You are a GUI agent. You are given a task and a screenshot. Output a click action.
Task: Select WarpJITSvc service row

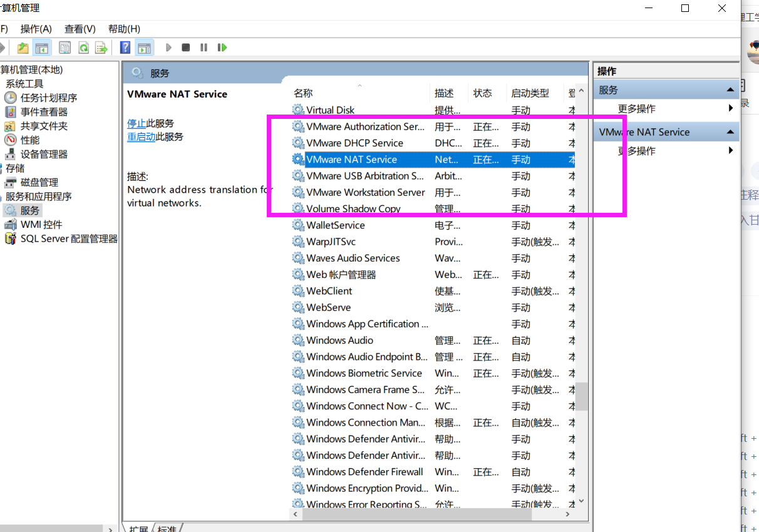[433, 242]
